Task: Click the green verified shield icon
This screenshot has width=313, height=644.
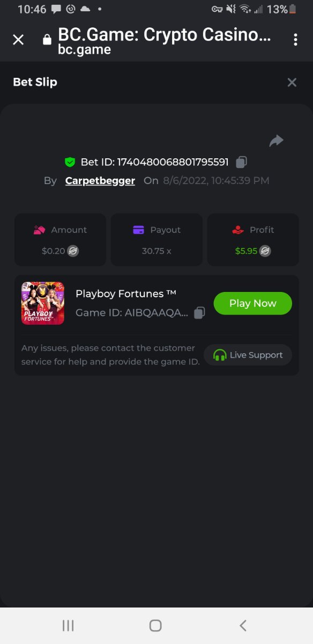Action: (x=70, y=162)
